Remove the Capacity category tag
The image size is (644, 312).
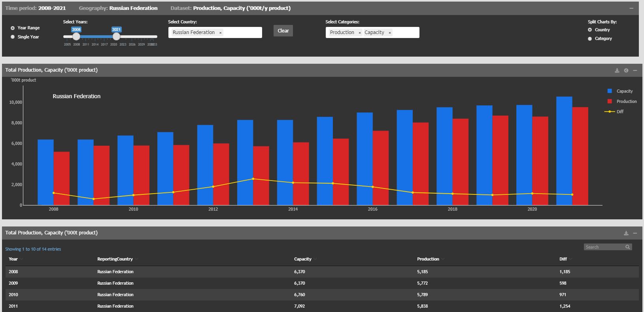389,33
